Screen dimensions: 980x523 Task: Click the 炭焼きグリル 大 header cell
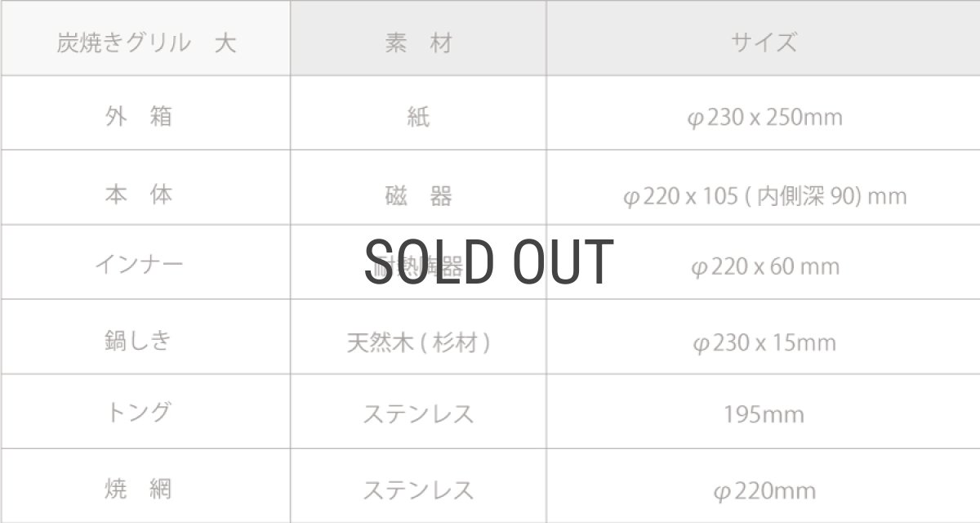[x=146, y=42]
